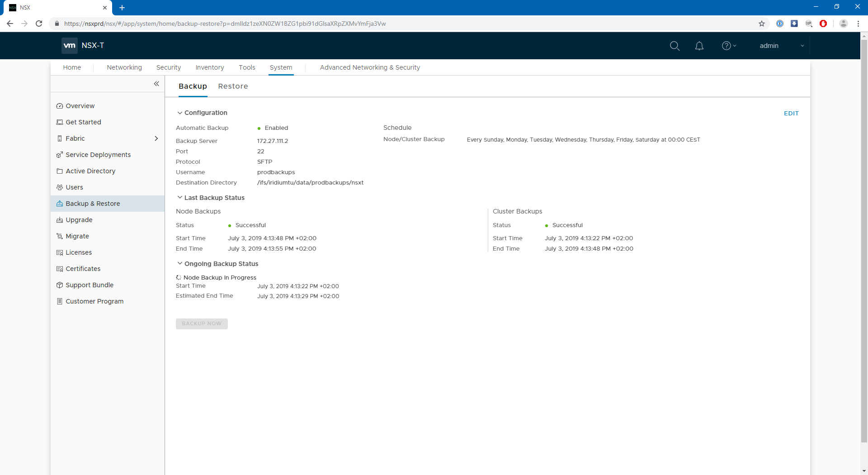868x475 pixels.
Task: Collapse the Ongoing Backup Status section
Action: (x=180, y=264)
